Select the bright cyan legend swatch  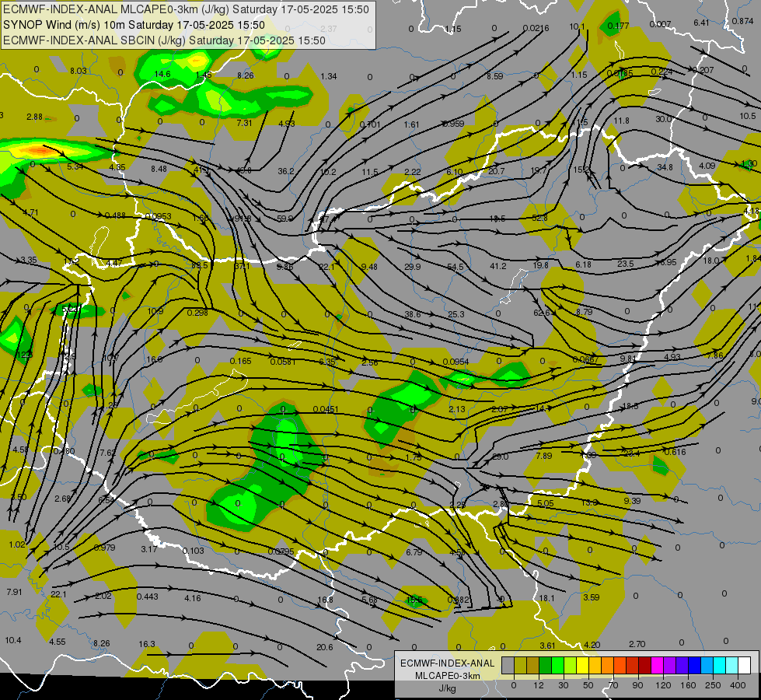[x=719, y=666]
